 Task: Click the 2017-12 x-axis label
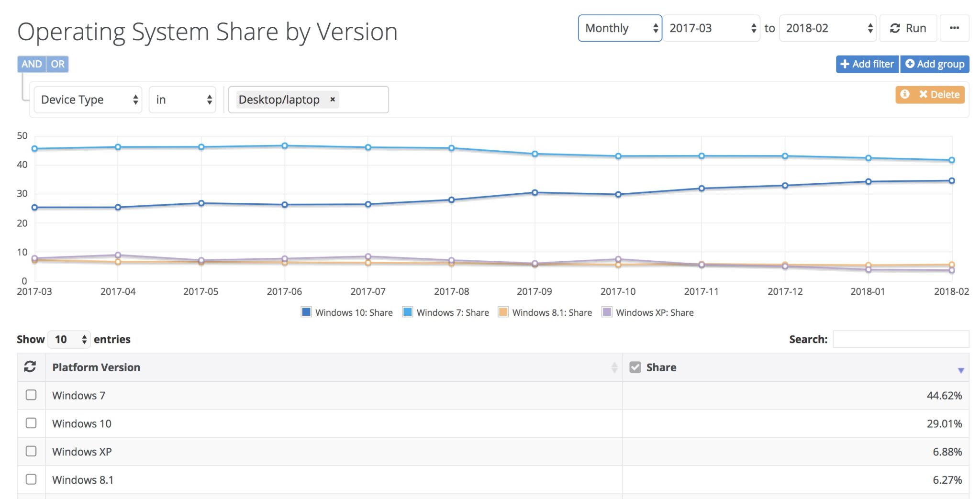coord(785,291)
